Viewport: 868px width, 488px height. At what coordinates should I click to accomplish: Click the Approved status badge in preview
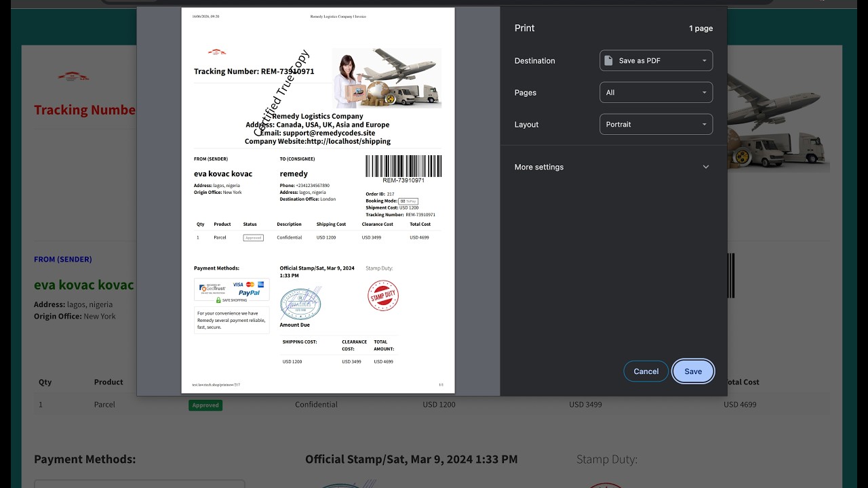tap(253, 238)
